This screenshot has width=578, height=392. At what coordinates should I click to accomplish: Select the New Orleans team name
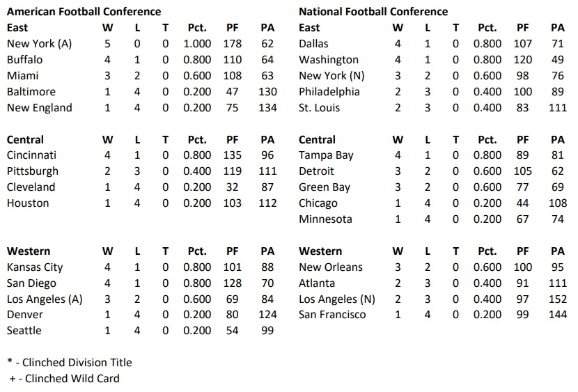[331, 267]
